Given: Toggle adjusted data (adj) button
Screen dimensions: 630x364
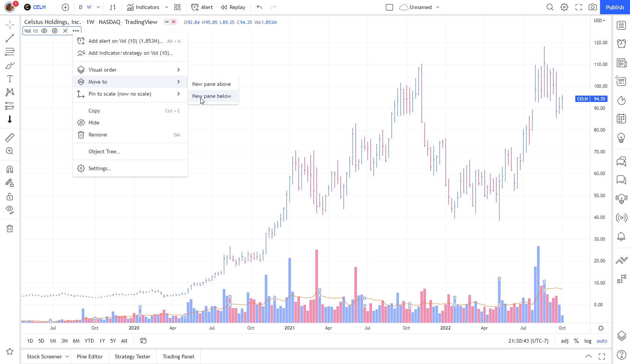Looking at the screenshot, I should (x=565, y=341).
